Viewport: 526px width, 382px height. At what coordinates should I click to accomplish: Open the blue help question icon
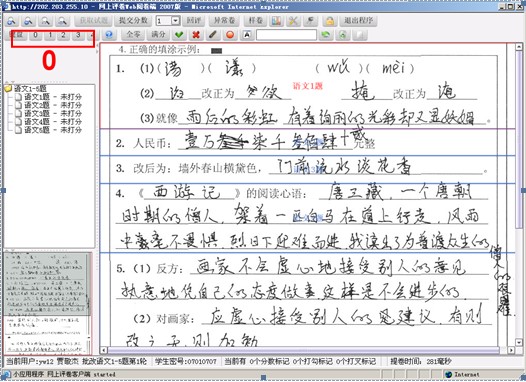109,35
